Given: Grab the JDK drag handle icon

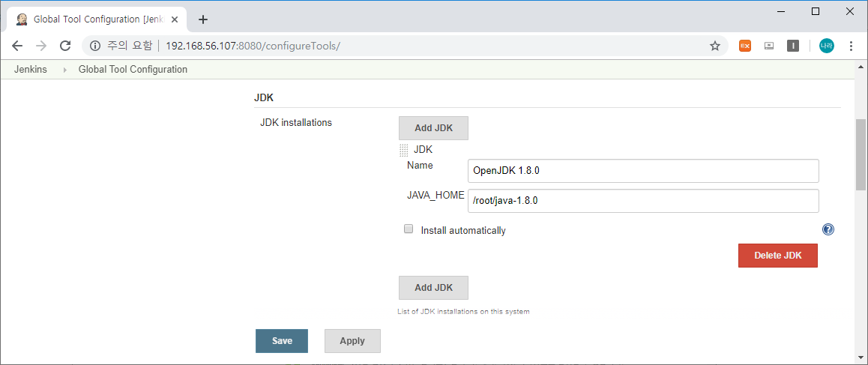Looking at the screenshot, I should [x=403, y=150].
